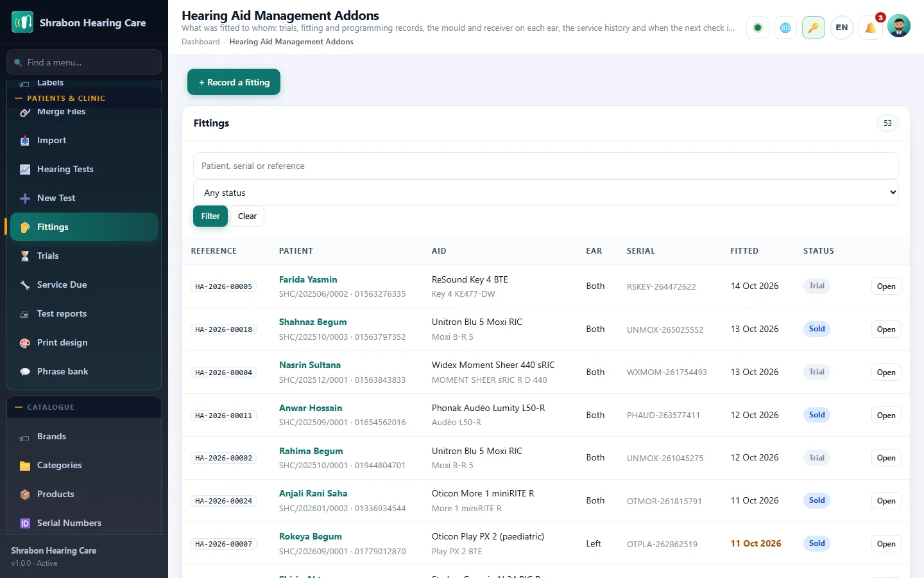This screenshot has height=578, width=924.
Task: Click the Clear button
Action: (x=247, y=216)
